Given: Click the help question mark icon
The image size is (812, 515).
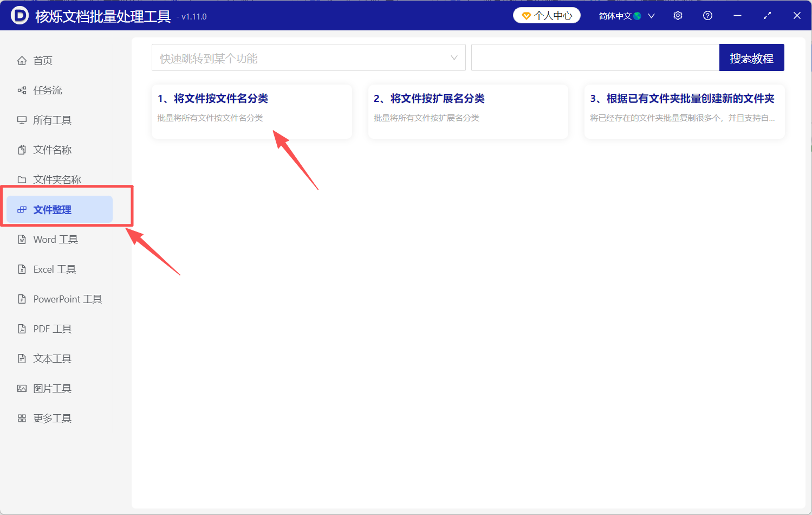Looking at the screenshot, I should click(707, 15).
